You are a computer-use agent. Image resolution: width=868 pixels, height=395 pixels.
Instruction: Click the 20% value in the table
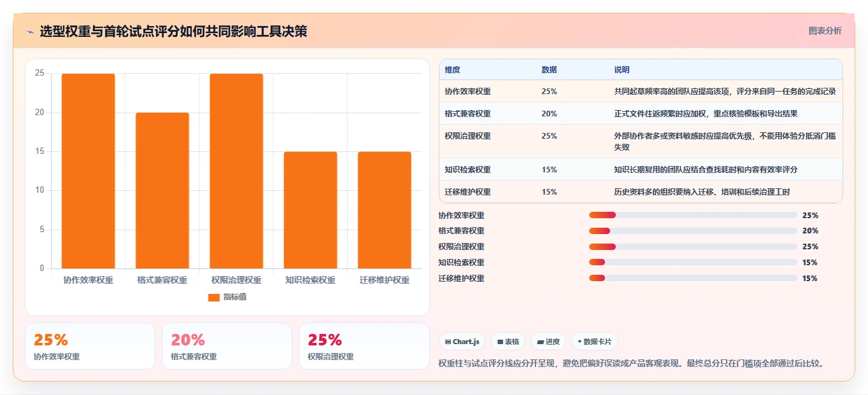[549, 114]
